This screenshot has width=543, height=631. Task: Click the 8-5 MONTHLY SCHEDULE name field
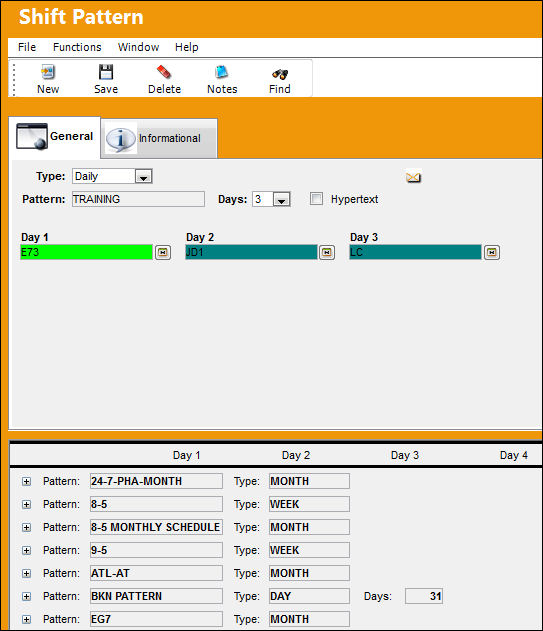click(x=156, y=527)
